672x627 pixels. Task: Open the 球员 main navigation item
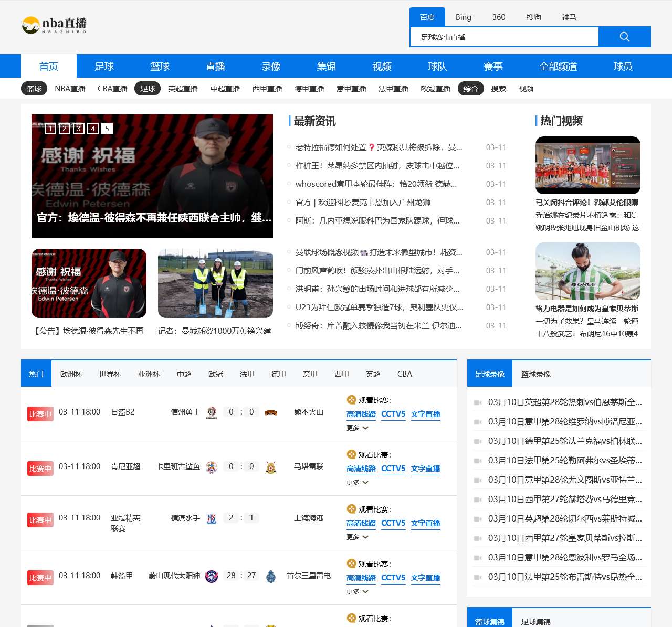[623, 67]
